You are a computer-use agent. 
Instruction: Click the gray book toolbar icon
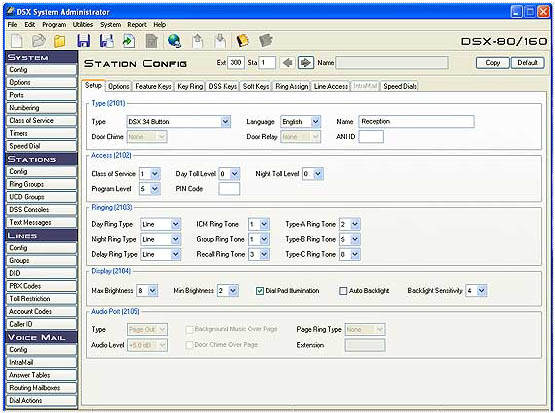265,41
